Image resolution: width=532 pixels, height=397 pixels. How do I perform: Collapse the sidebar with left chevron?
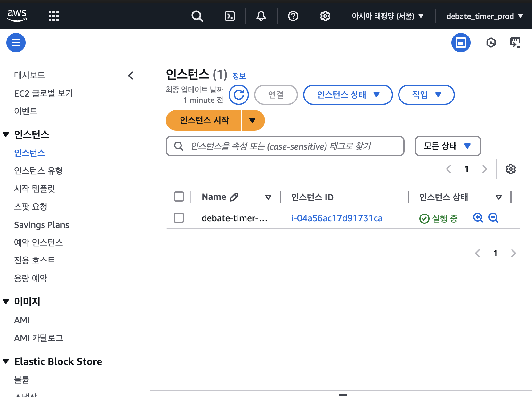[x=131, y=76]
